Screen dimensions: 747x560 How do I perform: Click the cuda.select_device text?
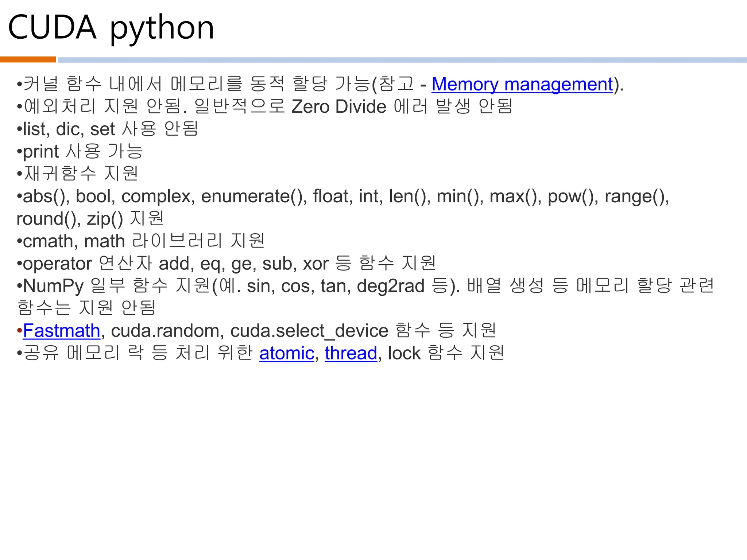(x=309, y=331)
